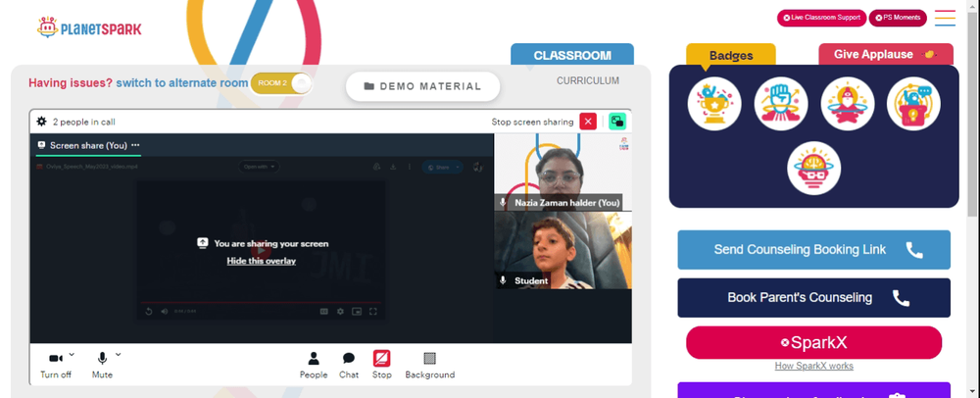The image size is (980, 398).
Task: Open the hamburger menu
Action: [x=945, y=18]
